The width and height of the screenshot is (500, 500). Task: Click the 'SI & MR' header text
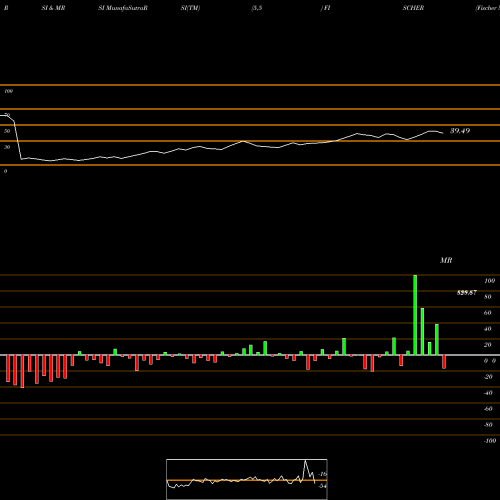[53, 8]
